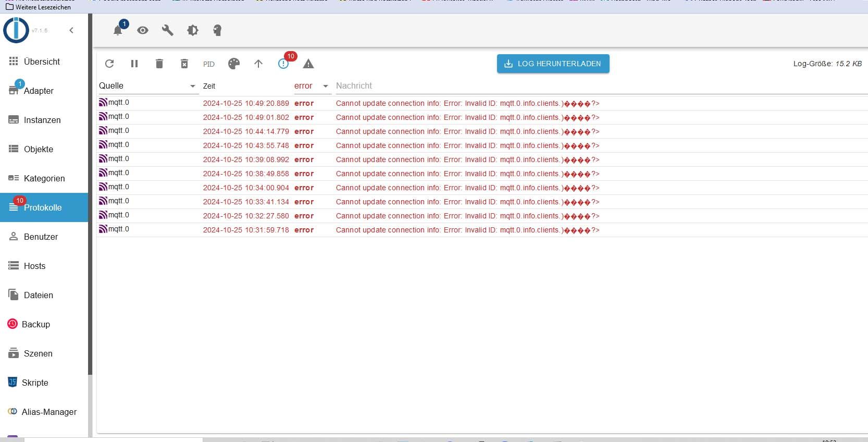Screen dimensions: 868x442
Task: Click the Übersicht grid icon
Action: click(x=14, y=62)
